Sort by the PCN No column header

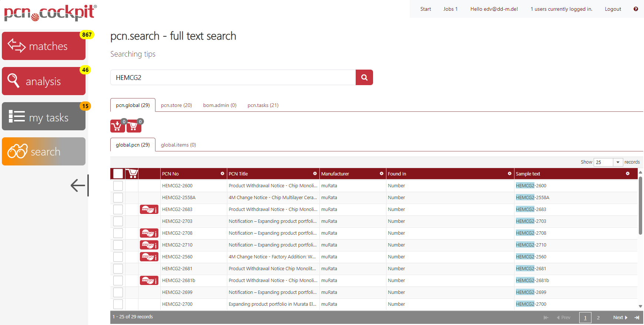(x=171, y=174)
